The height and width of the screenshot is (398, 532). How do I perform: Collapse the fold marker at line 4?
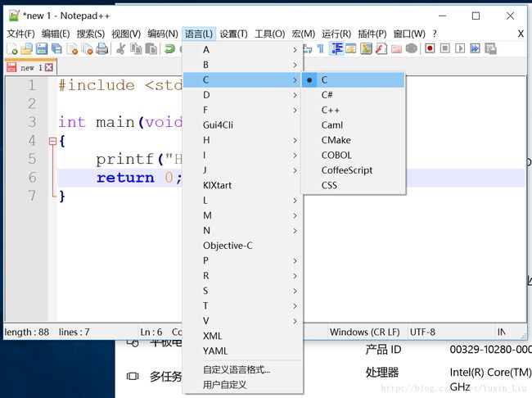(52, 141)
